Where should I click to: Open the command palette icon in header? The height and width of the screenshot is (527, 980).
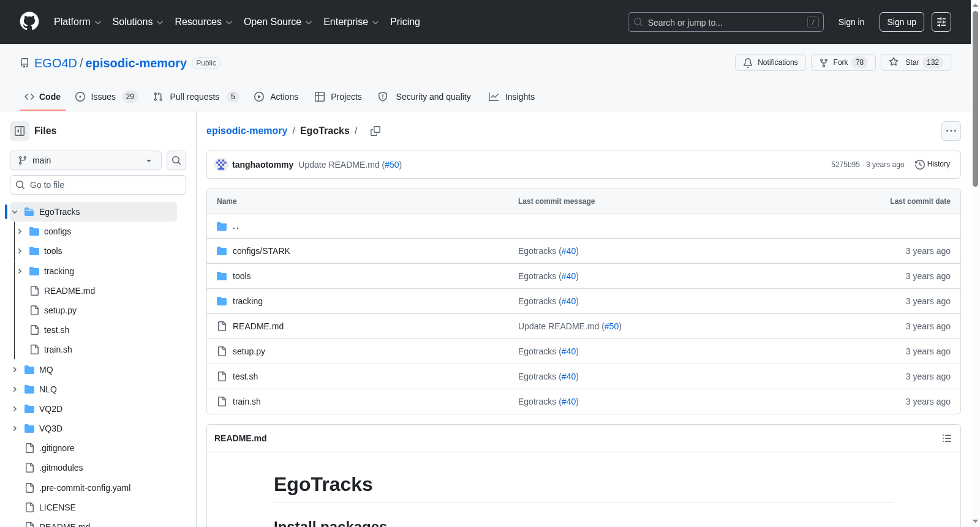coord(941,22)
